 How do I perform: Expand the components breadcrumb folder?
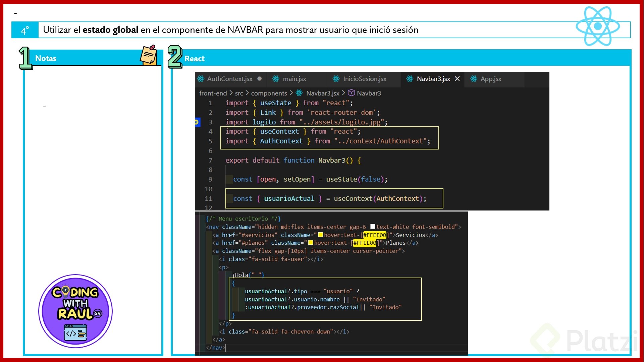[269, 93]
